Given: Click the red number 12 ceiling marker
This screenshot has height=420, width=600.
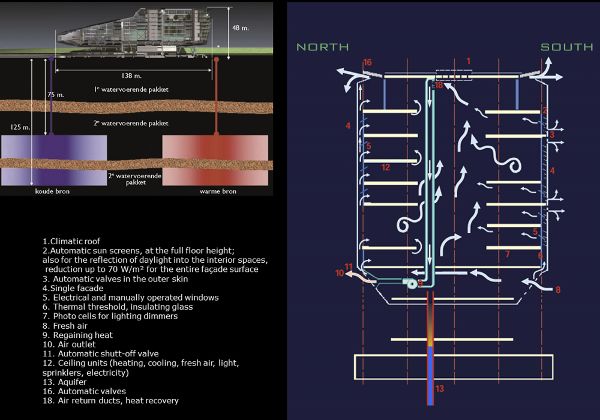Looking at the screenshot, I should coord(384,167).
